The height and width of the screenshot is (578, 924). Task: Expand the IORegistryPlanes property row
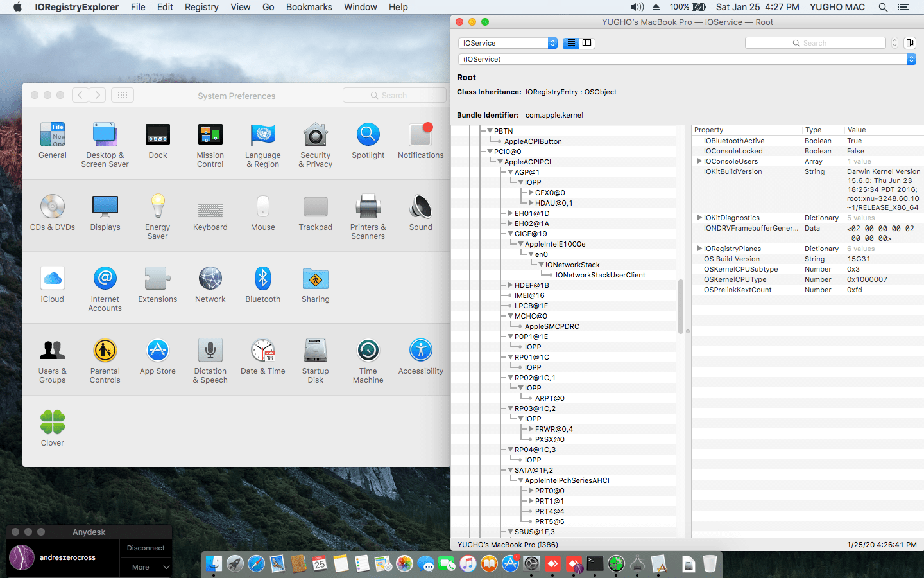[699, 249]
